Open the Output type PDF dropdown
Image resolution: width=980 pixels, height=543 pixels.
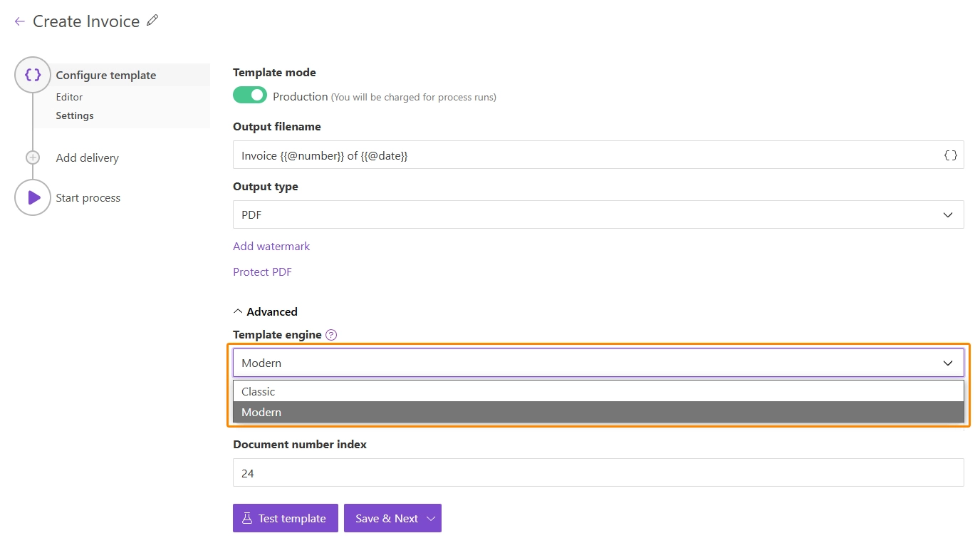598,214
